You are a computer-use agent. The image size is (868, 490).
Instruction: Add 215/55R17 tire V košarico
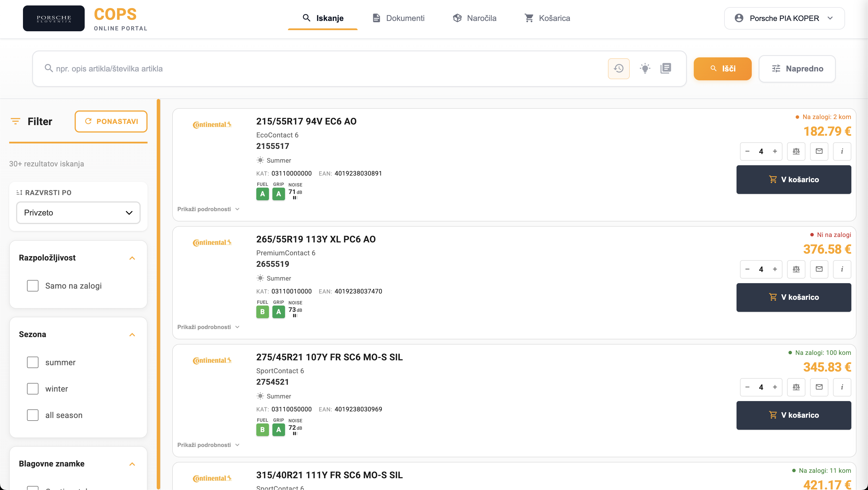(x=794, y=180)
